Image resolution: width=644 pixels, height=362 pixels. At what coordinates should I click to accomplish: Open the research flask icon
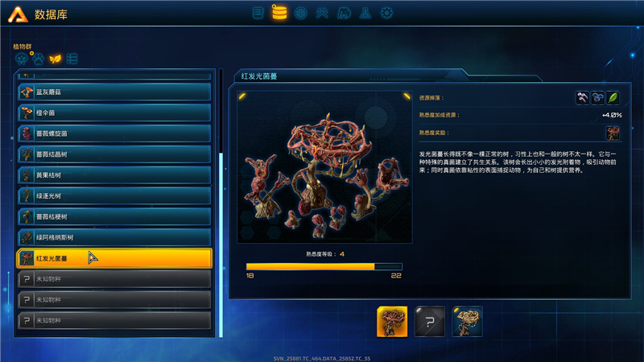[365, 13]
